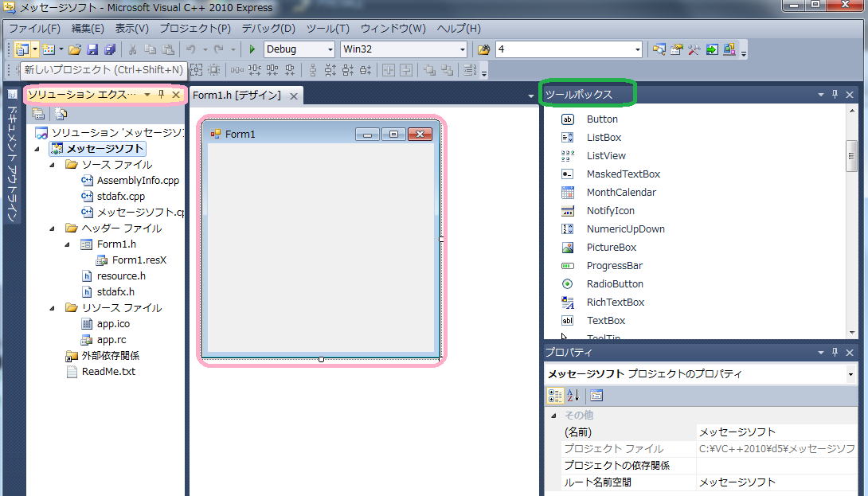
Task: Click the (名前) property value field
Action: 776,432
